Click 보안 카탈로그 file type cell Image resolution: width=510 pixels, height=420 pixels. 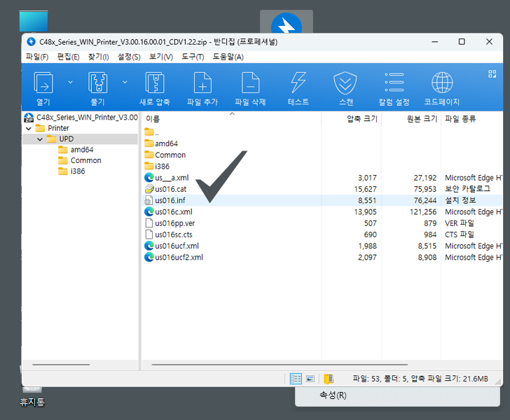tap(467, 189)
